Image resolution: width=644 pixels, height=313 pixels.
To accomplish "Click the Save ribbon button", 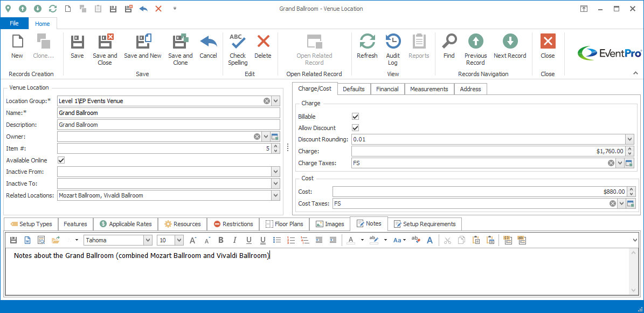I will point(77,46).
